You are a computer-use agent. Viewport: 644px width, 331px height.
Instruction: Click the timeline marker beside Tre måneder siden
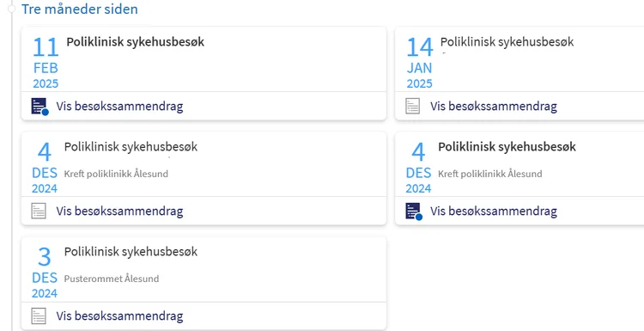11,9
